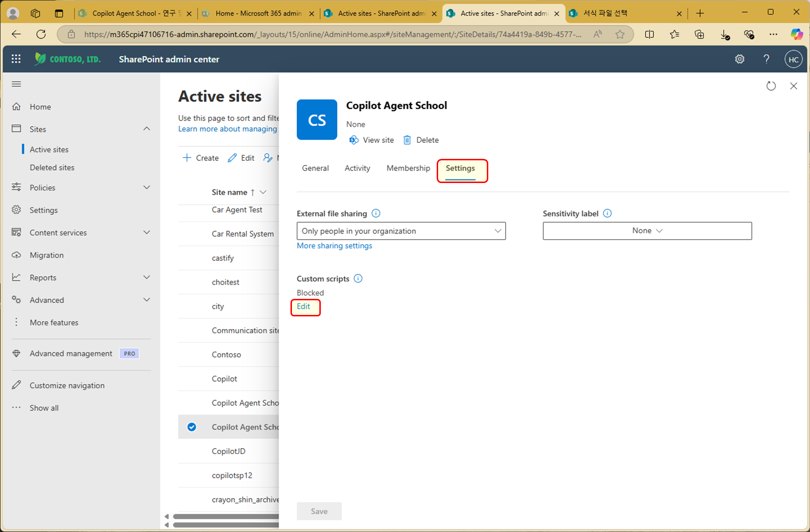
Task: Collapse the Sites navigation group
Action: (x=147, y=129)
